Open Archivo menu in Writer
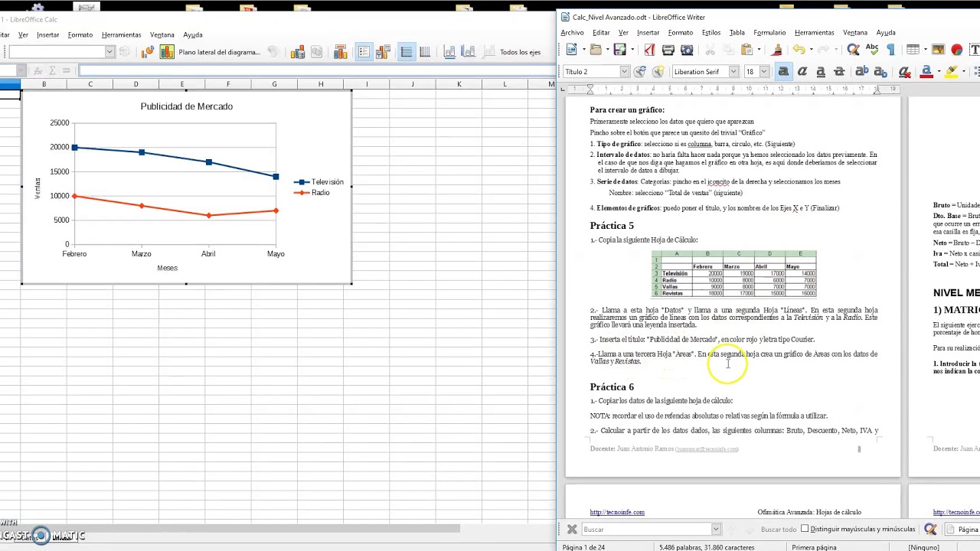The width and height of the screenshot is (980, 551). (x=572, y=33)
